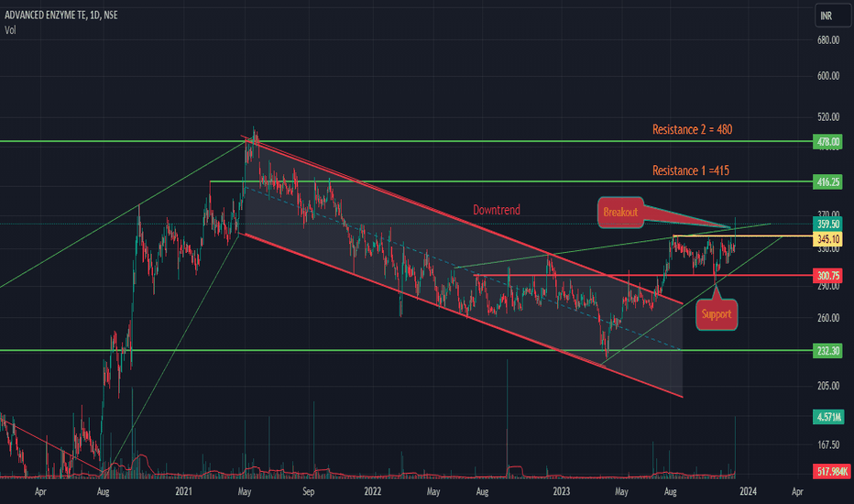Click the 520.00 price axis tick

(x=828, y=117)
